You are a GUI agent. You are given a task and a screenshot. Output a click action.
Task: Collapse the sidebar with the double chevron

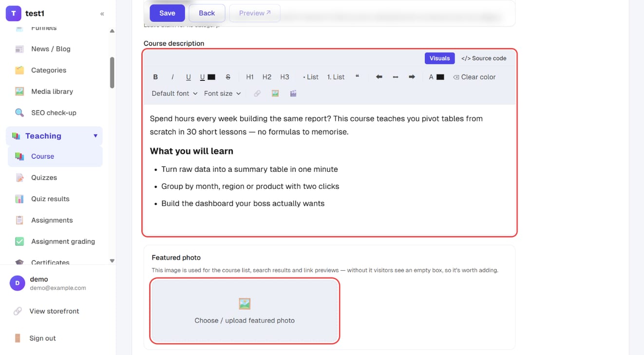pos(102,14)
